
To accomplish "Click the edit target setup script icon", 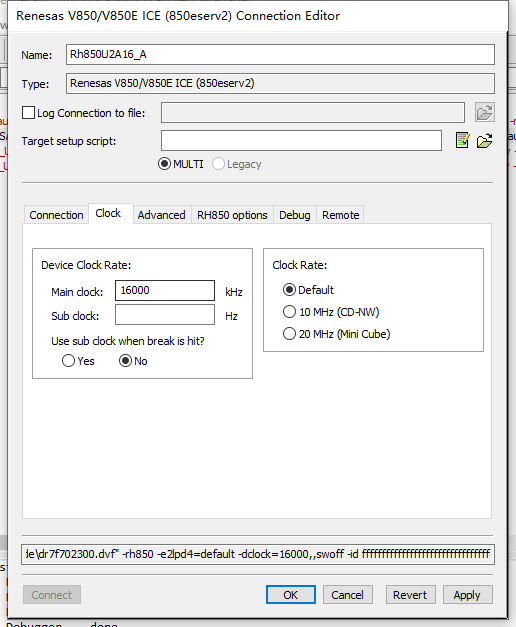I will (x=462, y=140).
